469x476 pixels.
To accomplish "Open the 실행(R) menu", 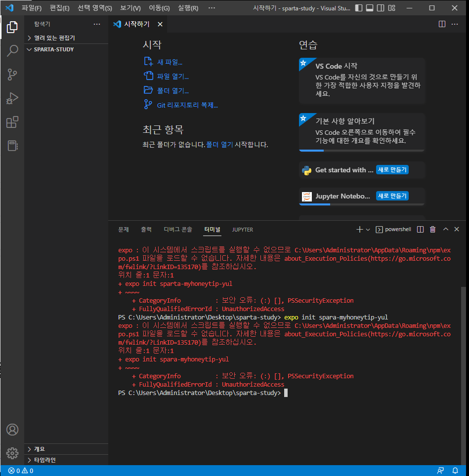I will click(188, 8).
